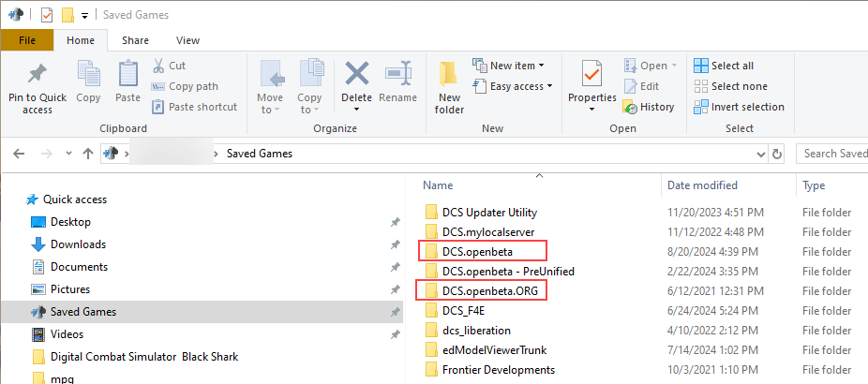Click the Paste clipboard icon

pyautogui.click(x=127, y=74)
